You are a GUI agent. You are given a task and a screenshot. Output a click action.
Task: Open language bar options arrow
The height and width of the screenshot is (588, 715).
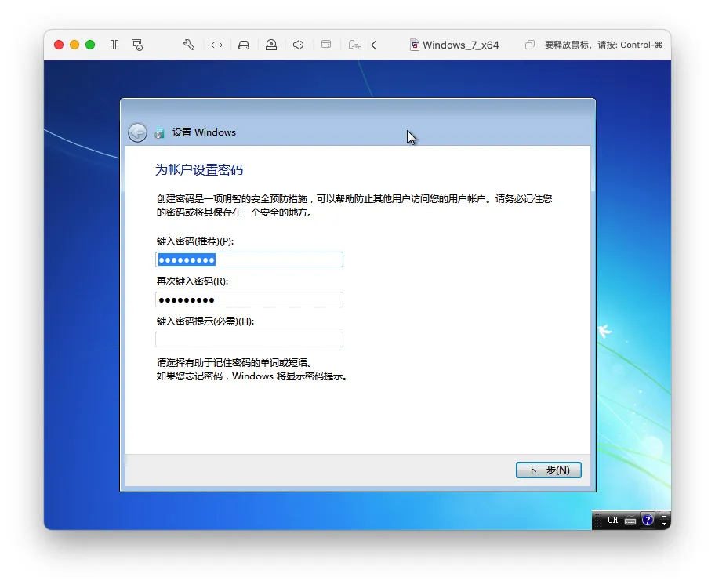point(664,524)
